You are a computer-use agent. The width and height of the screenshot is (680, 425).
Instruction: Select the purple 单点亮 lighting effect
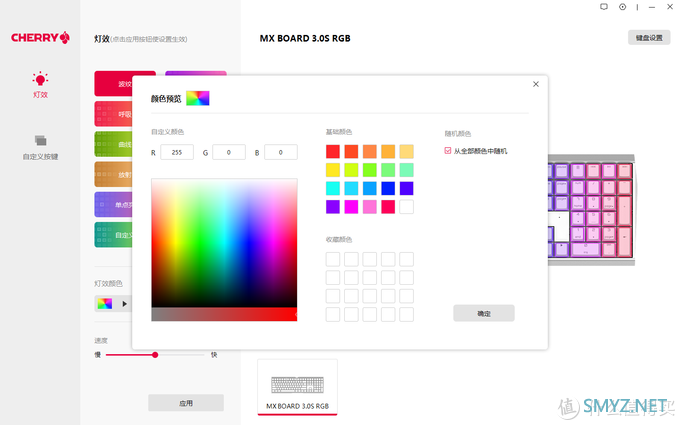pyautogui.click(x=113, y=205)
